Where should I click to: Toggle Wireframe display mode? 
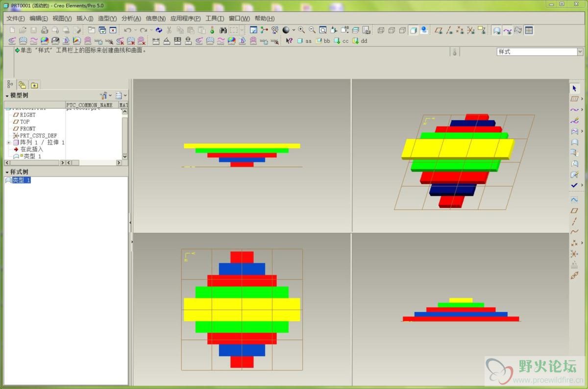click(381, 30)
